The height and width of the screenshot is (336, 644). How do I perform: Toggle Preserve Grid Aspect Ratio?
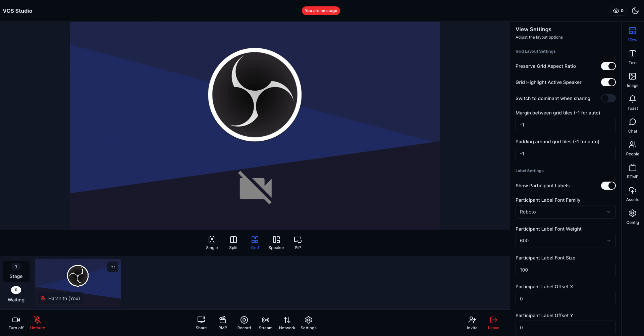tap(608, 66)
